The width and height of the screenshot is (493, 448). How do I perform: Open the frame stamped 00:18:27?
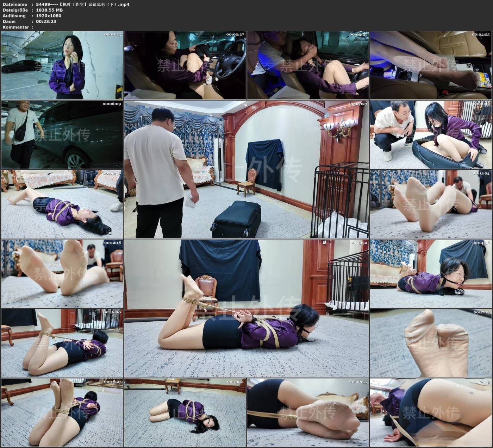point(62,412)
